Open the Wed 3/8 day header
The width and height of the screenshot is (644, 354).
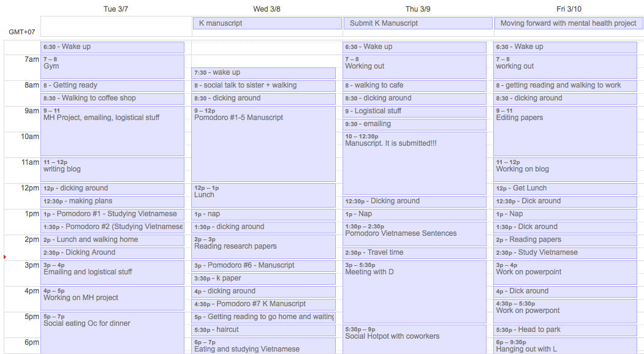[267, 9]
